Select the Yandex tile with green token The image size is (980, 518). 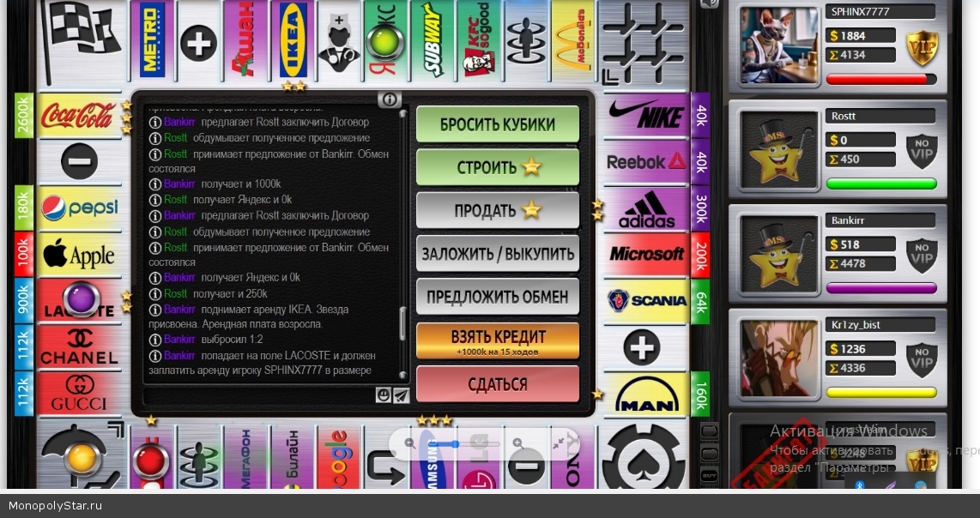(x=385, y=40)
